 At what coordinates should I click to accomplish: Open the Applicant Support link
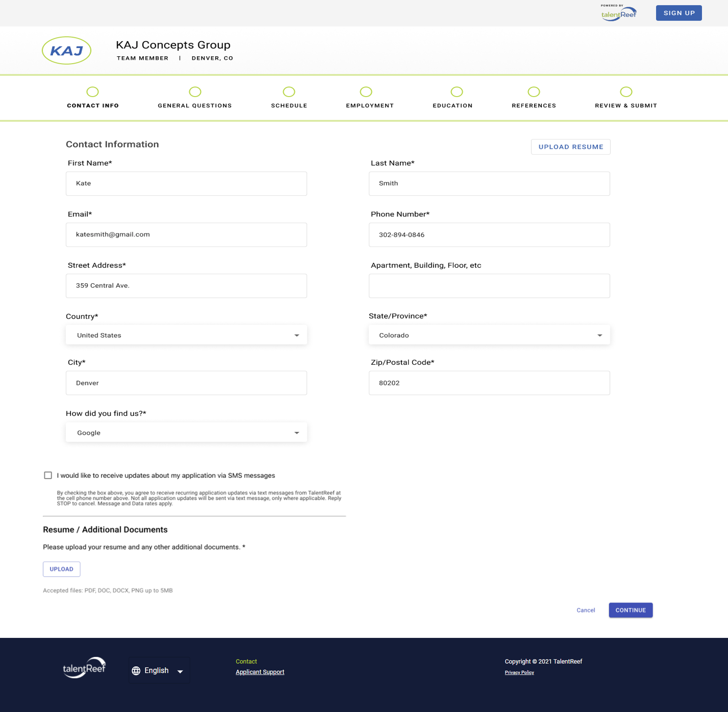click(x=259, y=672)
